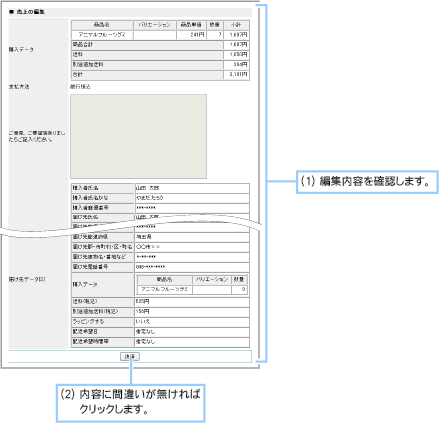This screenshot has height=423, width=439.
Task: Click the 配送希望日 delivery date value
Action: (x=192, y=332)
